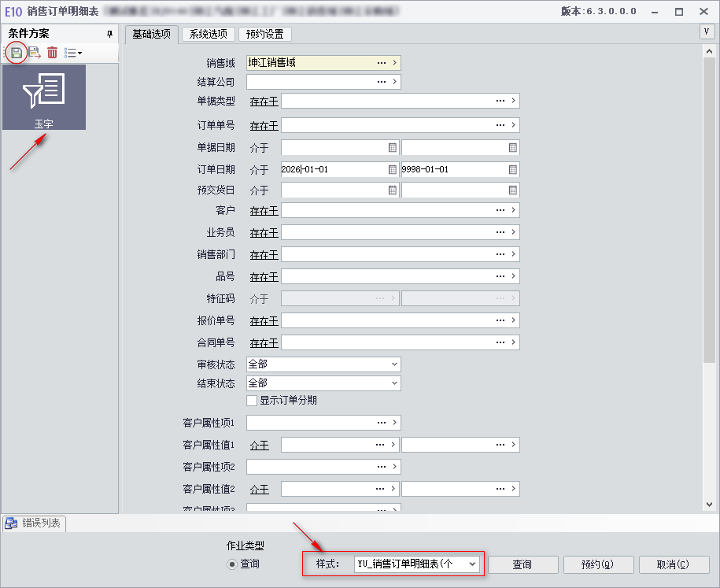The height and width of the screenshot is (588, 720).
Task: Select the 查询 radio button
Action: tap(232, 564)
